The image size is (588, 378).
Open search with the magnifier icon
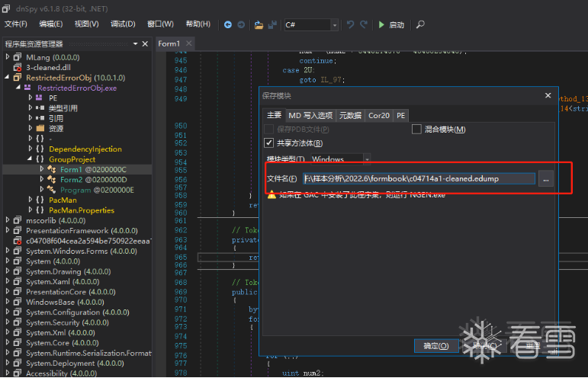click(420, 24)
